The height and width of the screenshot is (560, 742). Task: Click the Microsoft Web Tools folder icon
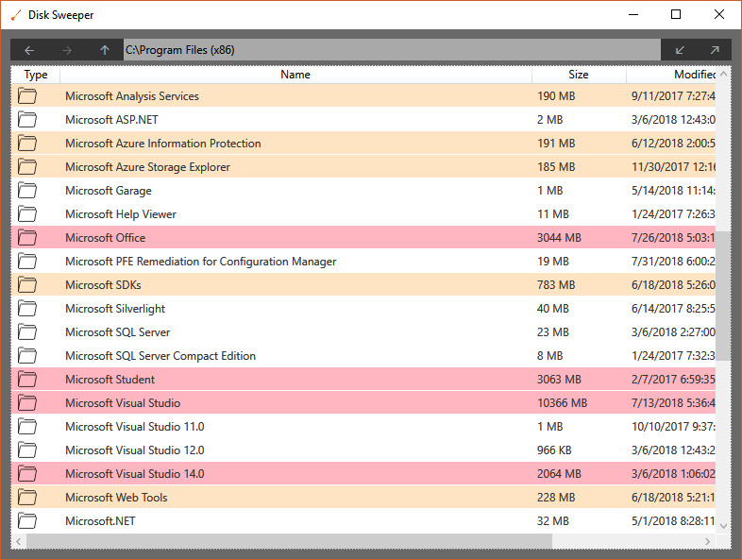pos(27,497)
